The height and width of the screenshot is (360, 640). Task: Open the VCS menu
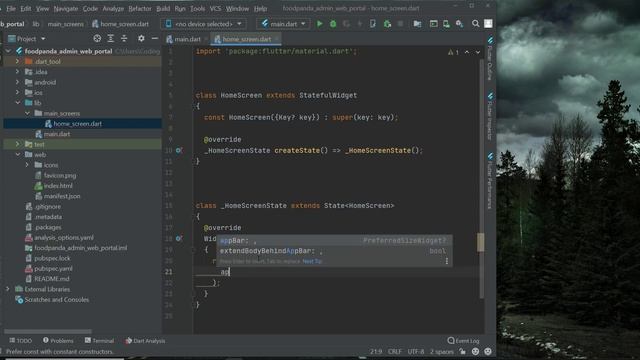click(215, 9)
